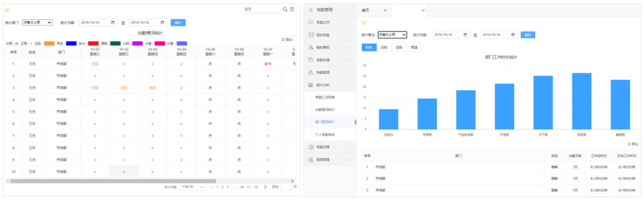Open the 10条/页 page size dropdown
Image resolution: width=644 pixels, height=200 pixels.
tap(193, 187)
